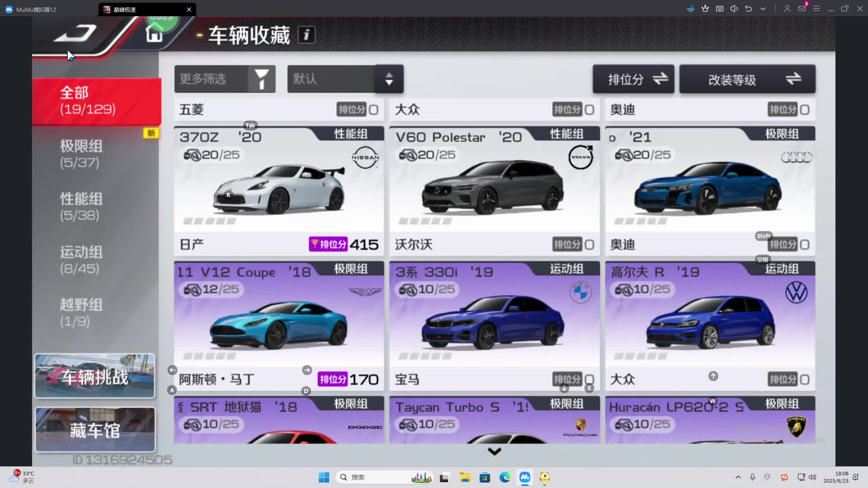Viewport: 868px width, 488px height.
Task: Toggle the 改装等级 sort order button
Action: click(x=747, y=79)
